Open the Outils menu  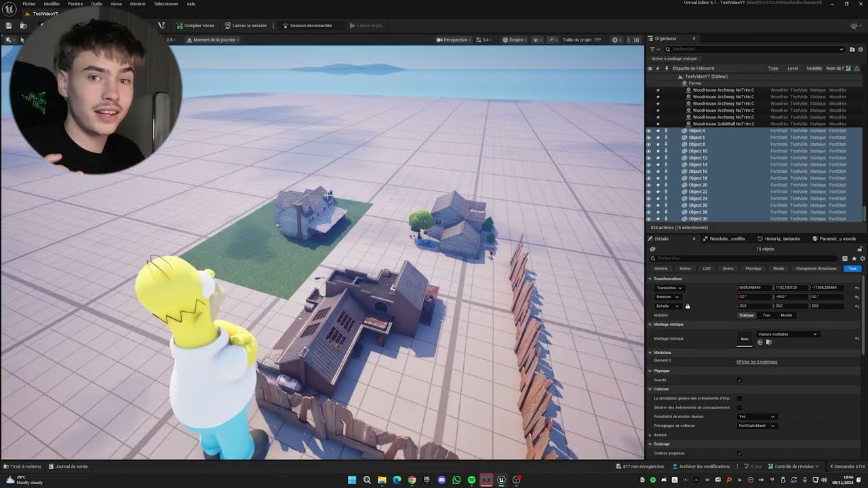point(96,4)
